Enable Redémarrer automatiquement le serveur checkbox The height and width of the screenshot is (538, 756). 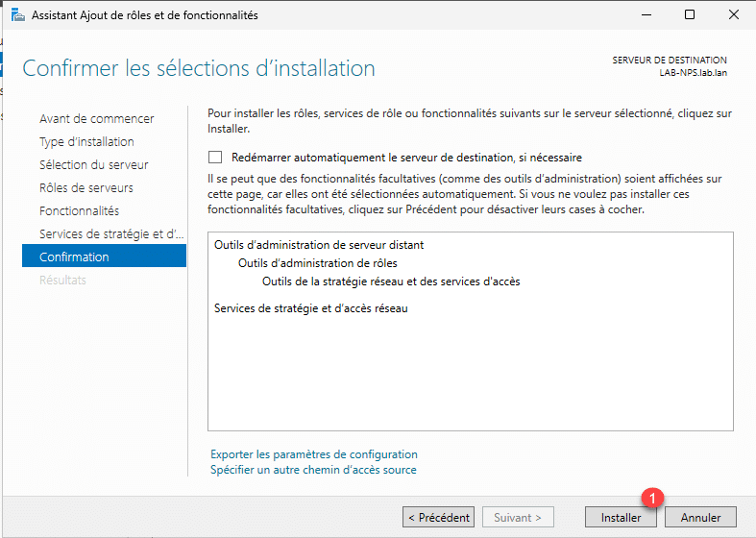tap(215, 158)
